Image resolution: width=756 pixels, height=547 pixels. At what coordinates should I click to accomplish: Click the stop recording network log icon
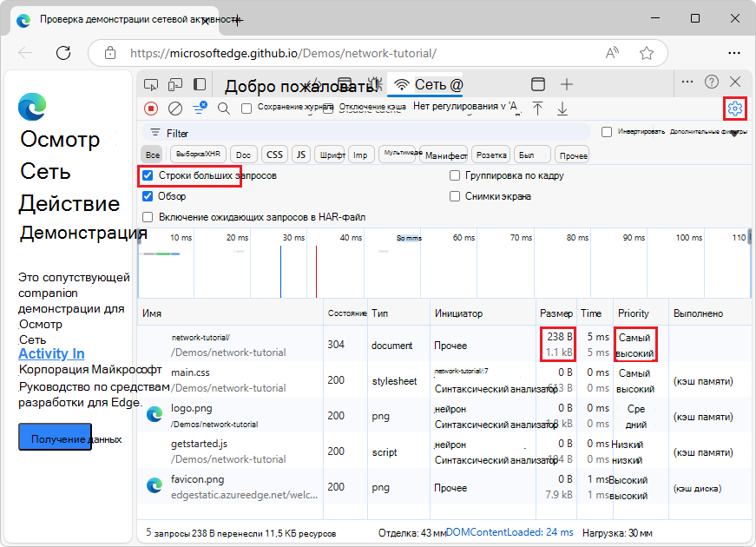(x=151, y=109)
